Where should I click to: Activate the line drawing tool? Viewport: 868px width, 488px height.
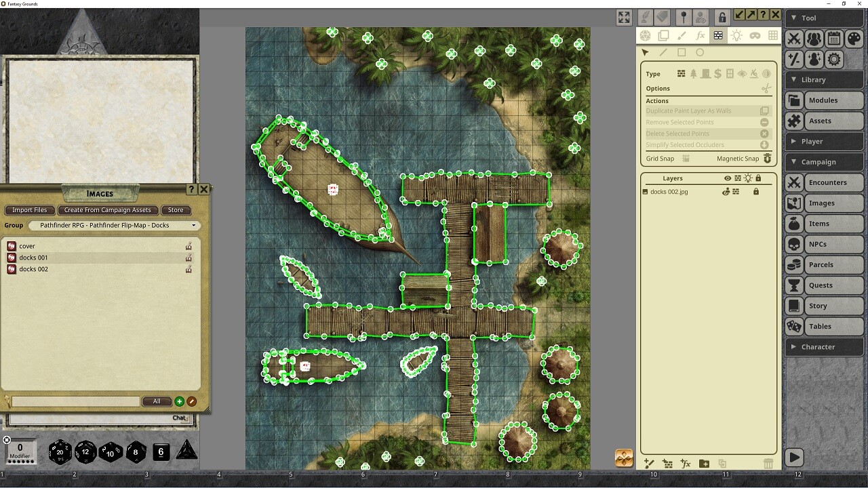pos(663,52)
